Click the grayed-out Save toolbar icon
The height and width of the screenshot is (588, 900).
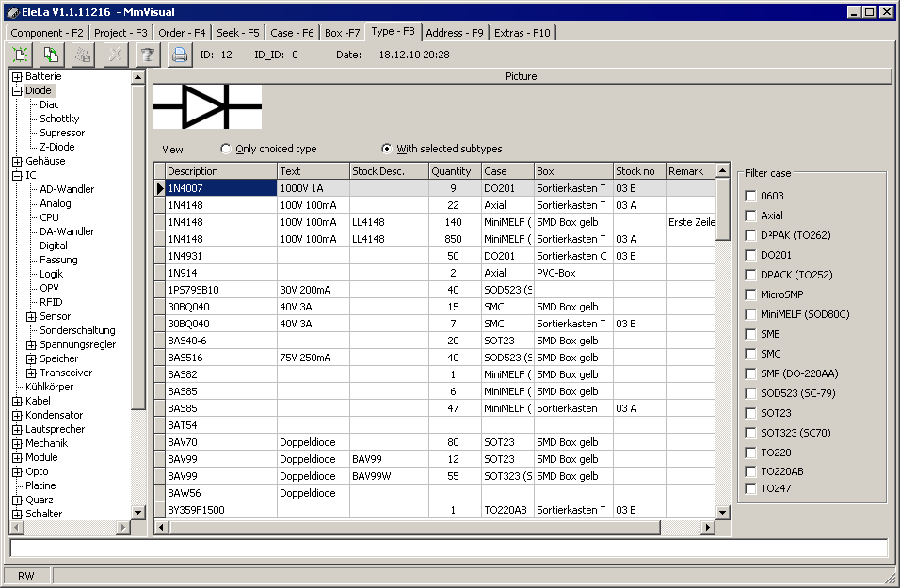pyautogui.click(x=83, y=55)
